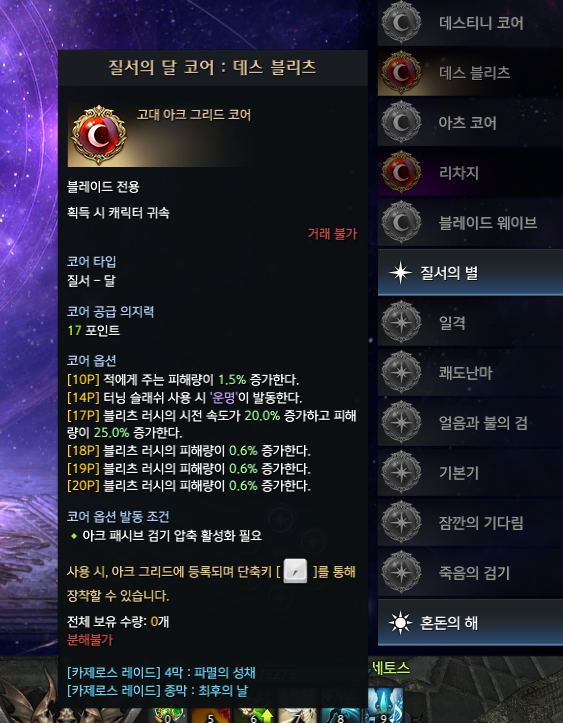Expand the 혼돈의 해 section header
This screenshot has width=563, height=723.
tap(470, 622)
